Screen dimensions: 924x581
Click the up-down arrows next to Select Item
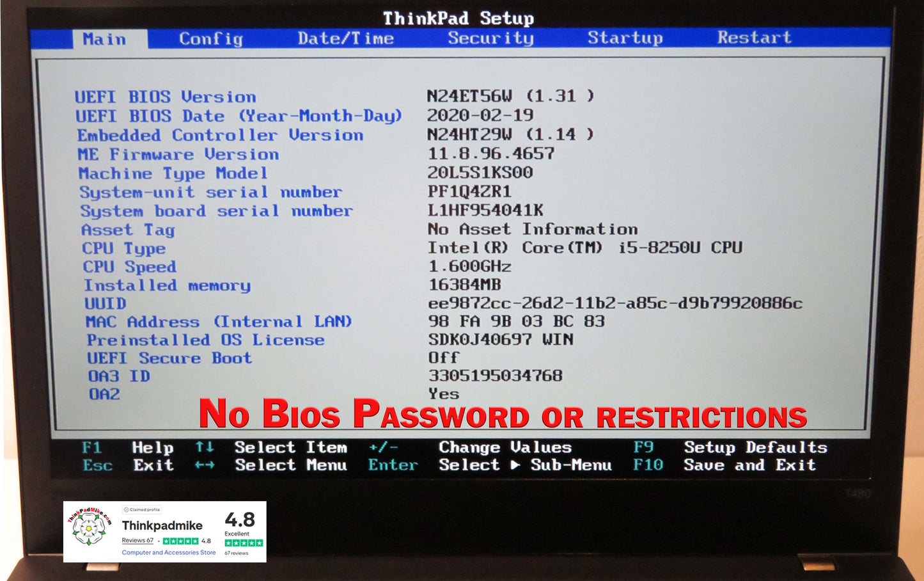tap(205, 447)
